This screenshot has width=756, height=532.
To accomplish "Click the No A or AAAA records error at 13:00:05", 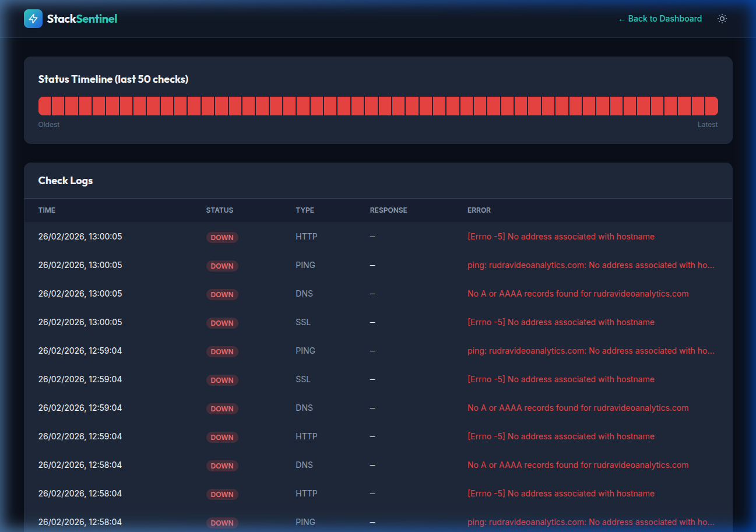I will (578, 294).
